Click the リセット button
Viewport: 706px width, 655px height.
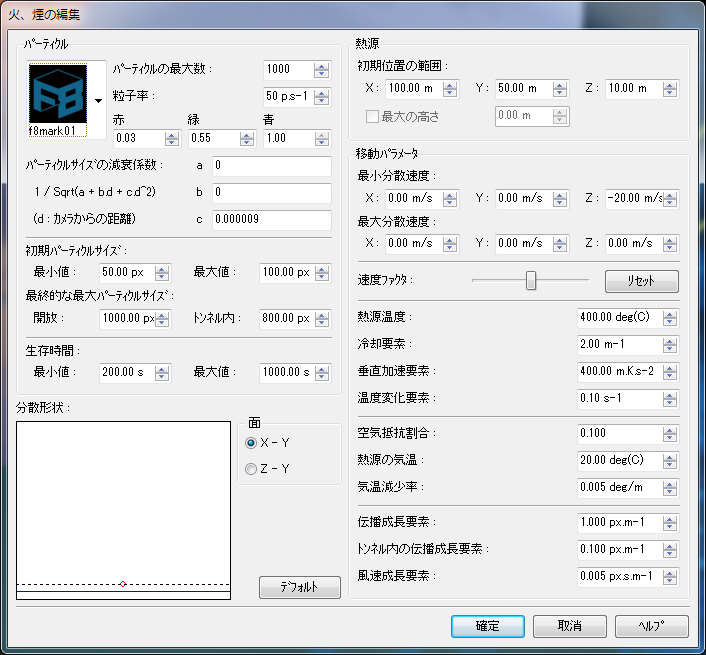point(642,281)
